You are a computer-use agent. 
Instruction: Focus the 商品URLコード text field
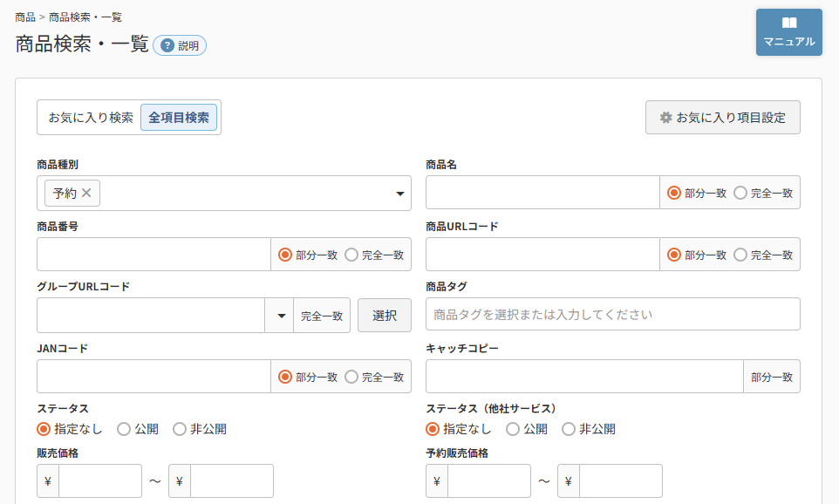[542, 255]
